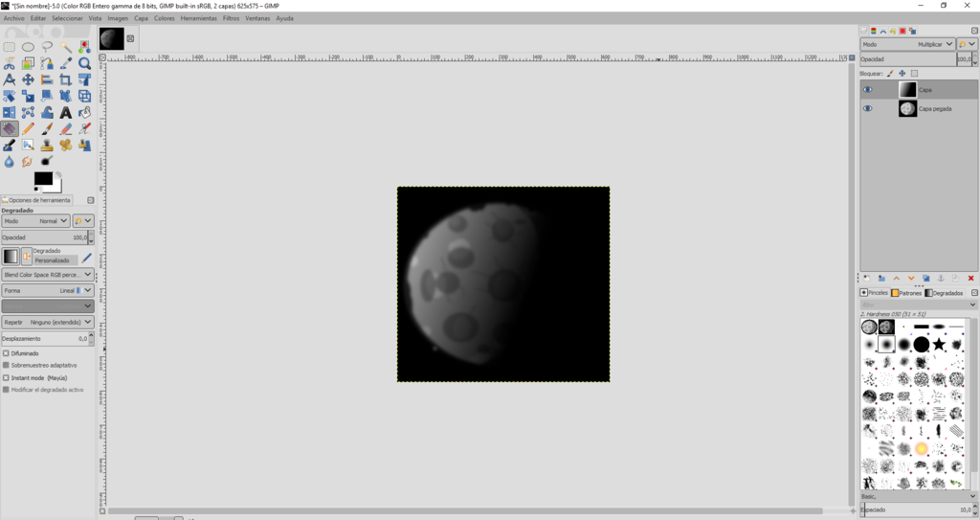The image size is (980, 520).
Task: Lock pixels with the brush lock icon
Action: tap(890, 73)
